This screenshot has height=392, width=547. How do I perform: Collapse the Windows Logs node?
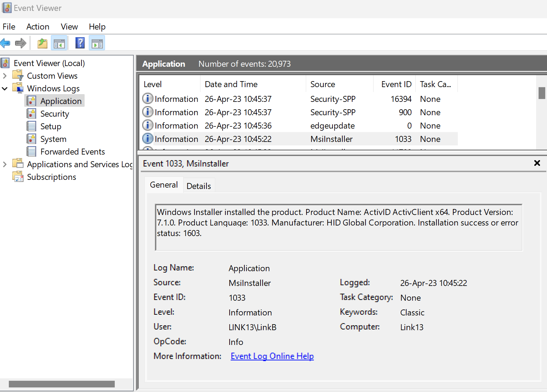(x=5, y=88)
